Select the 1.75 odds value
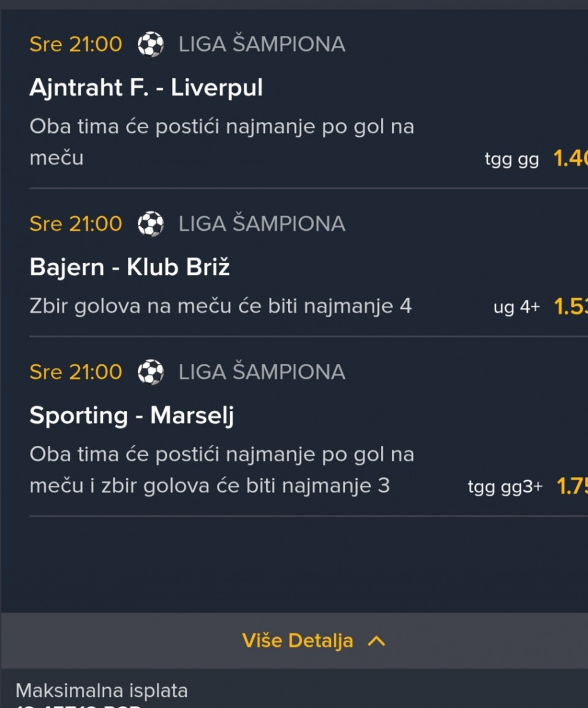Screen dimensions: 588x708 (571, 486)
